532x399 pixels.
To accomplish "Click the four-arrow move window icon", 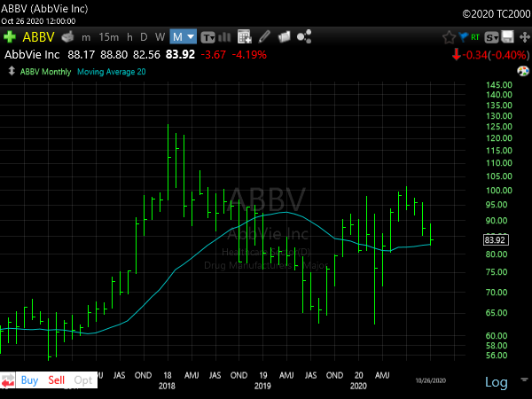I will pos(525,37).
